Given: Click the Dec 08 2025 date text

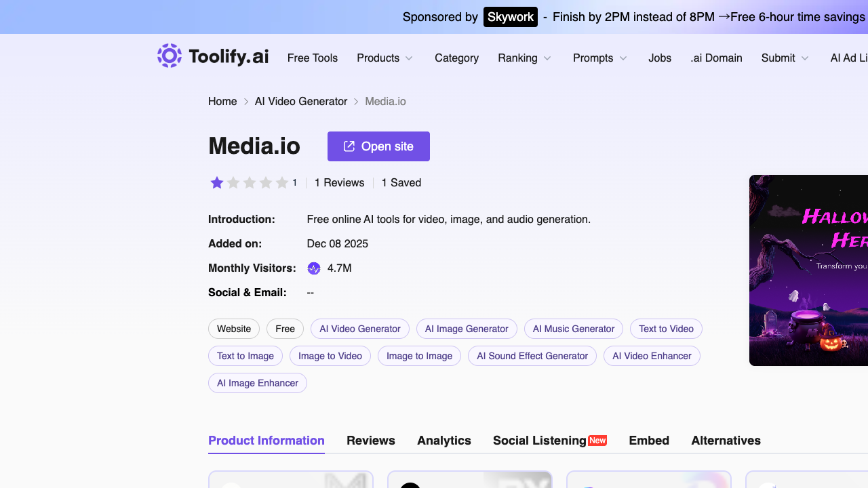Looking at the screenshot, I should coord(338,244).
